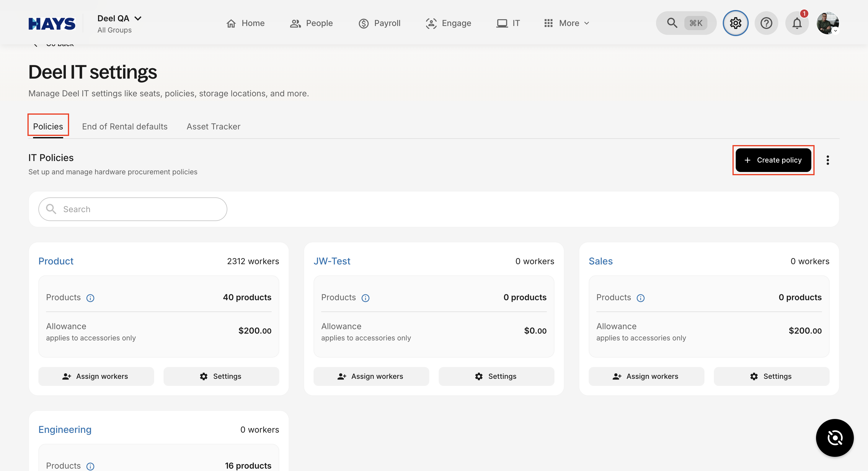
Task: Open the Engineering policy
Action: click(x=65, y=430)
